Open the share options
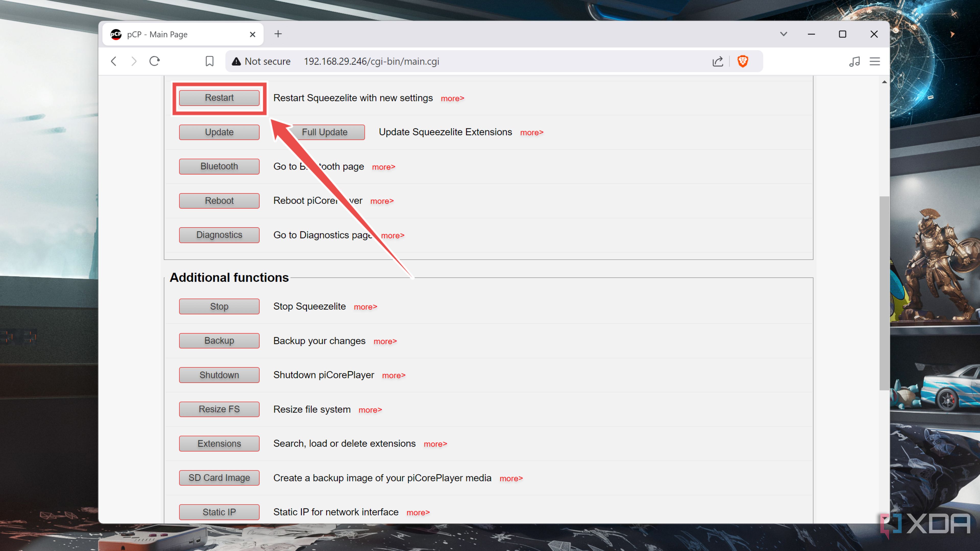This screenshot has width=980, height=551. click(717, 61)
